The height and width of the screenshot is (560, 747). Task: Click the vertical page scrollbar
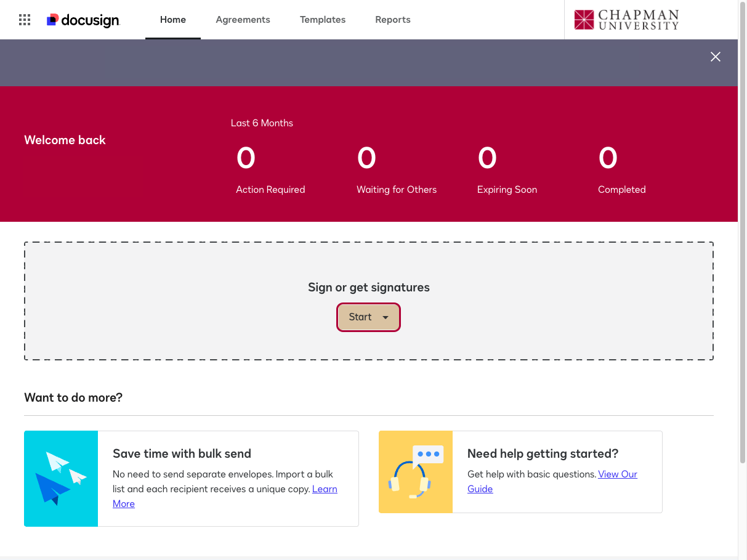pyautogui.click(x=742, y=246)
